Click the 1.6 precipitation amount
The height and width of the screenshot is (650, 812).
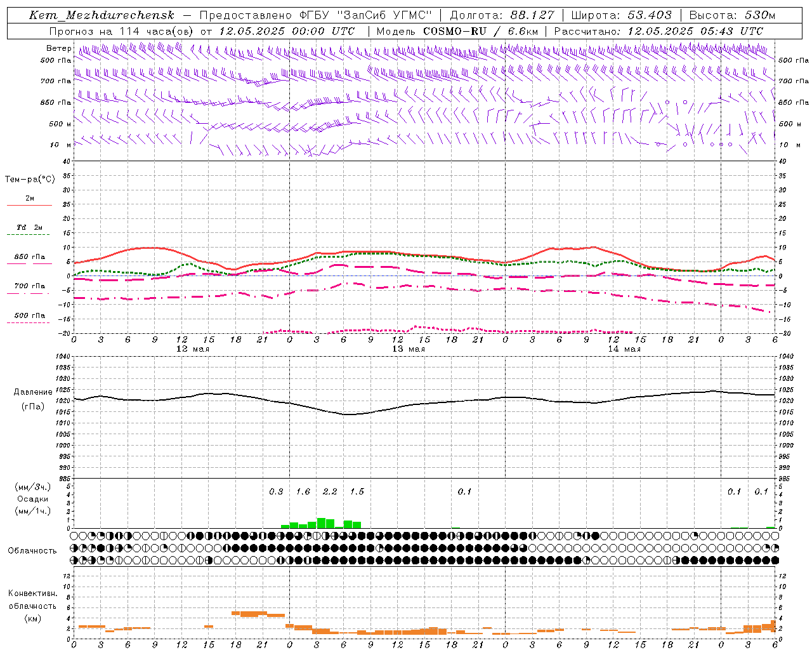pos(303,491)
